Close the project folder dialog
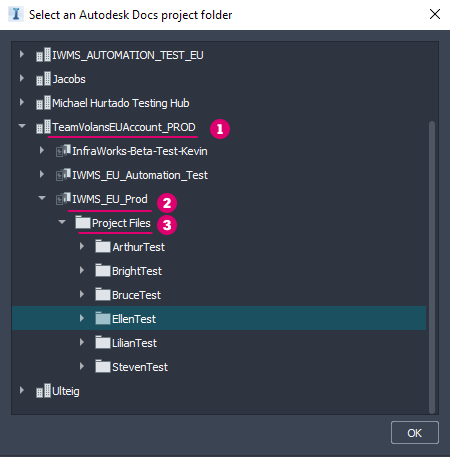Image resolution: width=450 pixels, height=457 pixels. [x=435, y=14]
